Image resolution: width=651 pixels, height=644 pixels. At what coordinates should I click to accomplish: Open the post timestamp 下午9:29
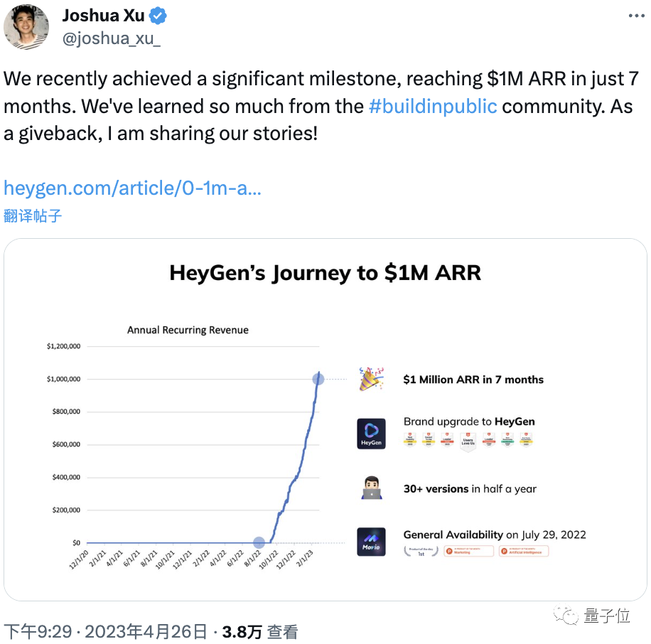coord(38,632)
